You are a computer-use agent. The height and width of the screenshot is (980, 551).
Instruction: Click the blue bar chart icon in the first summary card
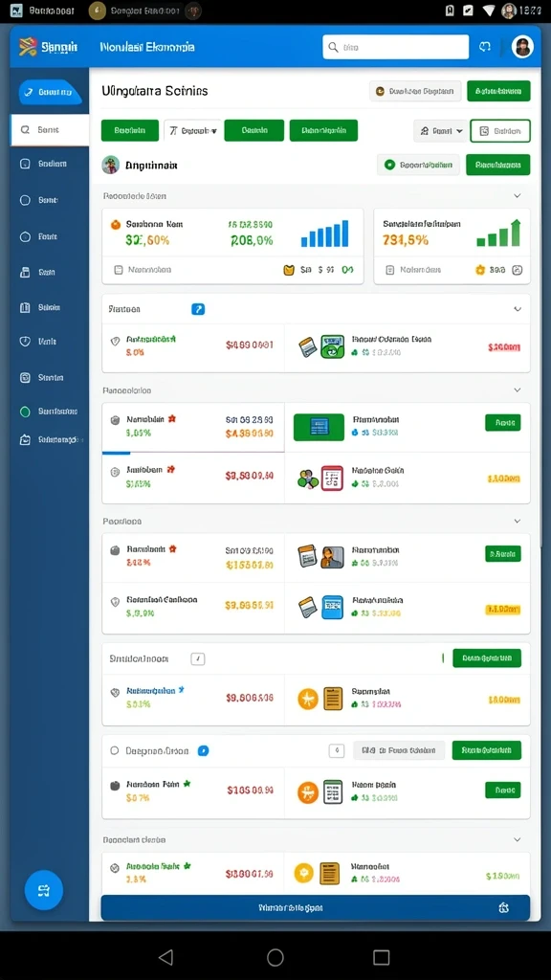[325, 234]
